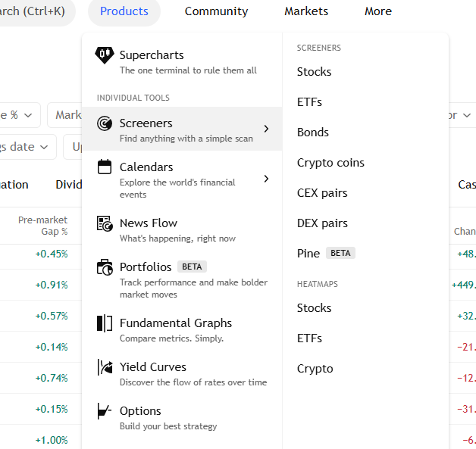476x449 pixels.
Task: Click the +0.91% pre-market gap cell
Action: click(x=52, y=285)
